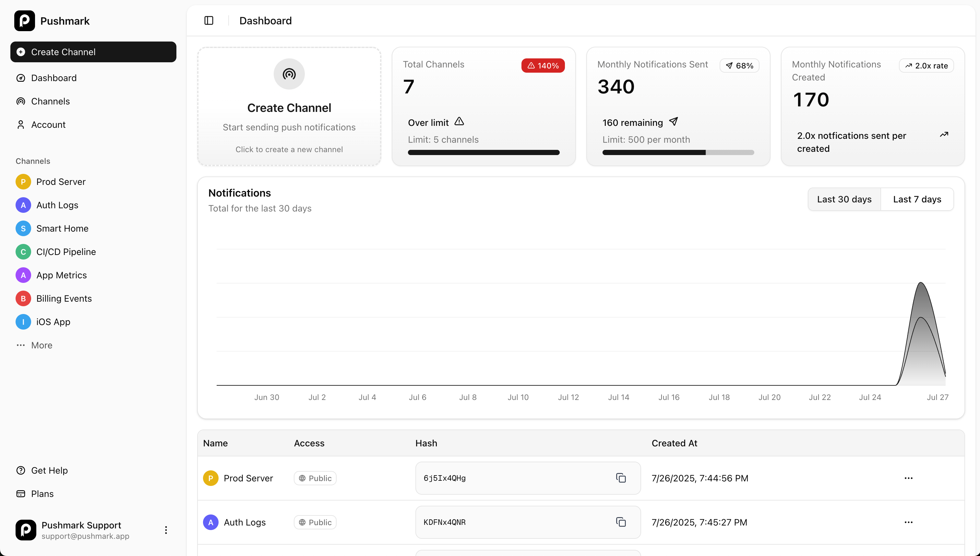Click the Get Help question icon
This screenshot has width=980, height=556.
point(21,470)
